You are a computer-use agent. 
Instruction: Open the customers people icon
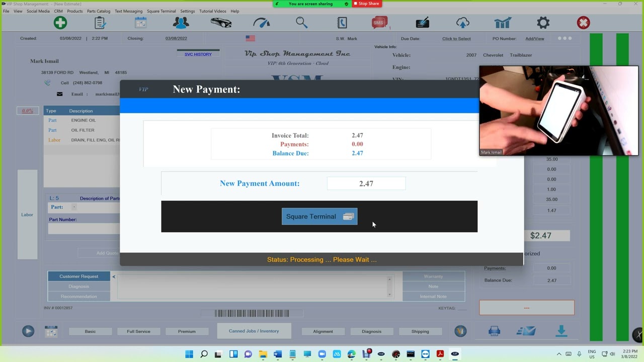181,23
